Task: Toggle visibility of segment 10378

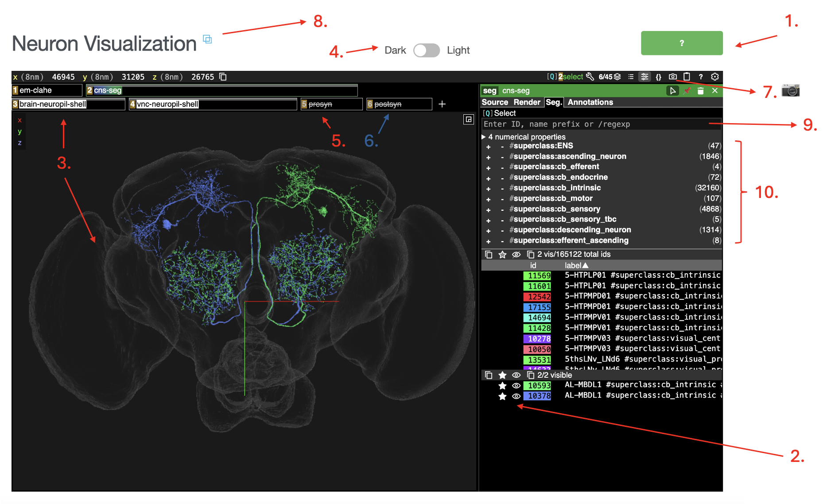Action: pyautogui.click(x=516, y=396)
